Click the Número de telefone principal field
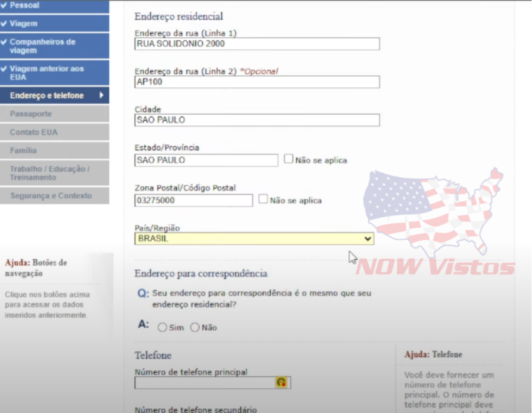 207,382
